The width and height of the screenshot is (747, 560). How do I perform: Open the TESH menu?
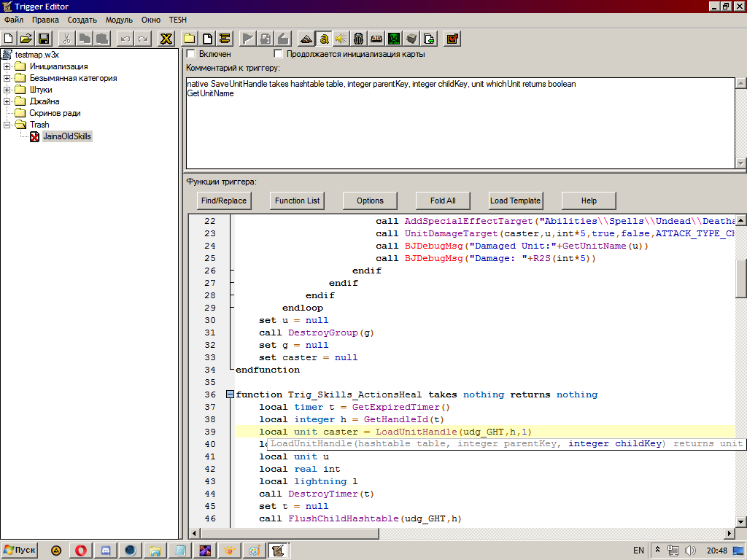[177, 20]
